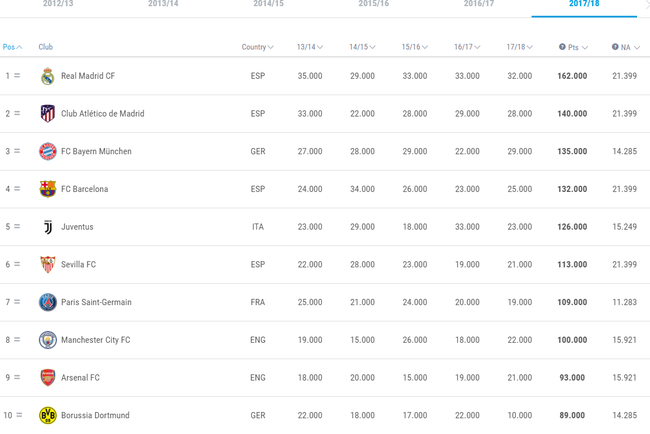The width and height of the screenshot is (650, 434).
Task: Click Juventus's 126.000 points total
Action: point(572,227)
